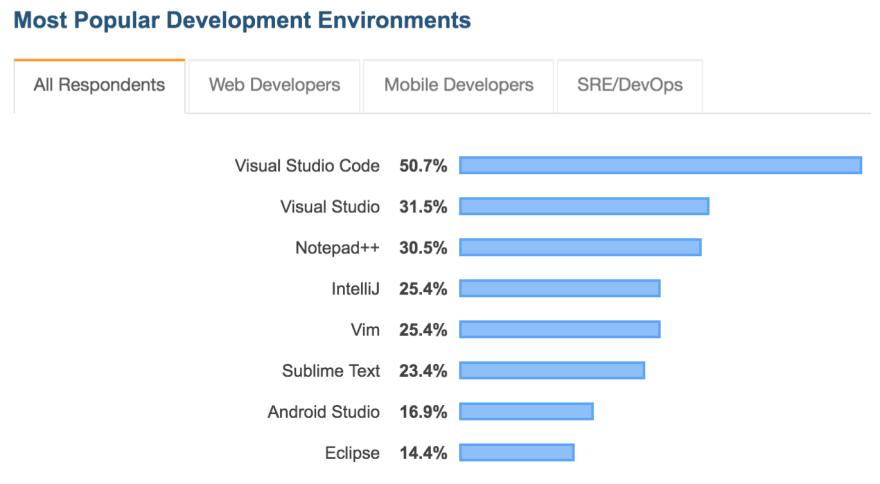The width and height of the screenshot is (880, 484).
Task: Select the IntelliJ label
Action: point(355,289)
